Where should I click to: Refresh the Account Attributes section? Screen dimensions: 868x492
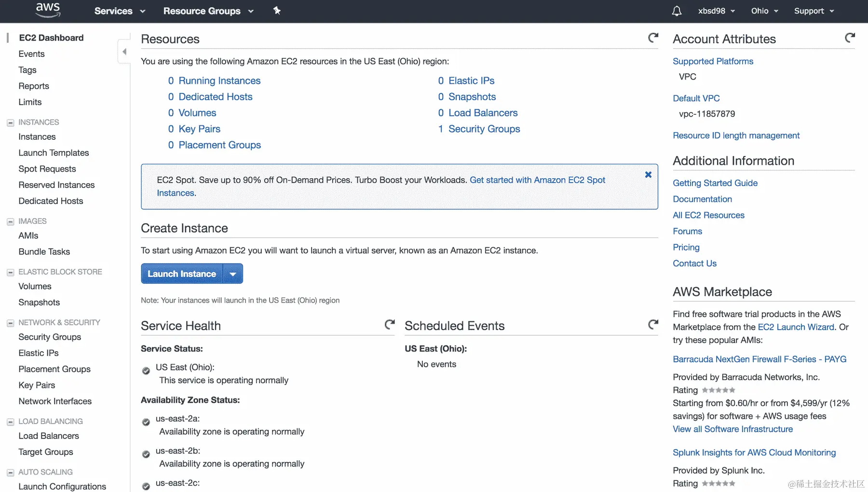[850, 38]
